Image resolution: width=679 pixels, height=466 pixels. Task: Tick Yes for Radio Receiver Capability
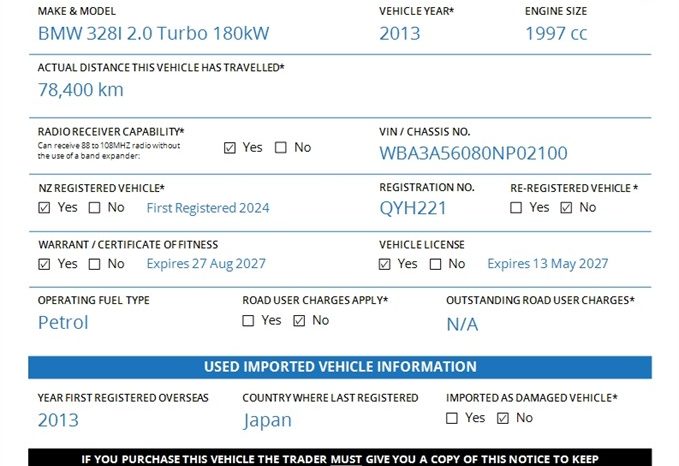(230, 148)
